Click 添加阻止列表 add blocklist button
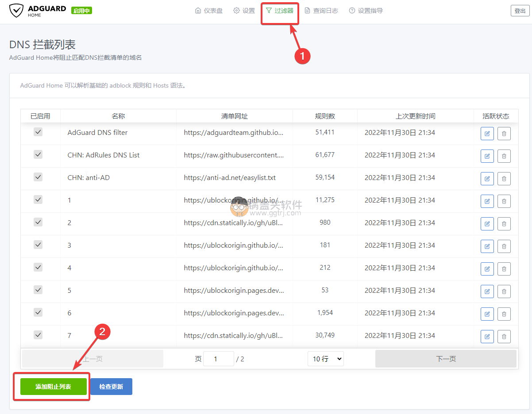532x414 pixels. point(54,387)
